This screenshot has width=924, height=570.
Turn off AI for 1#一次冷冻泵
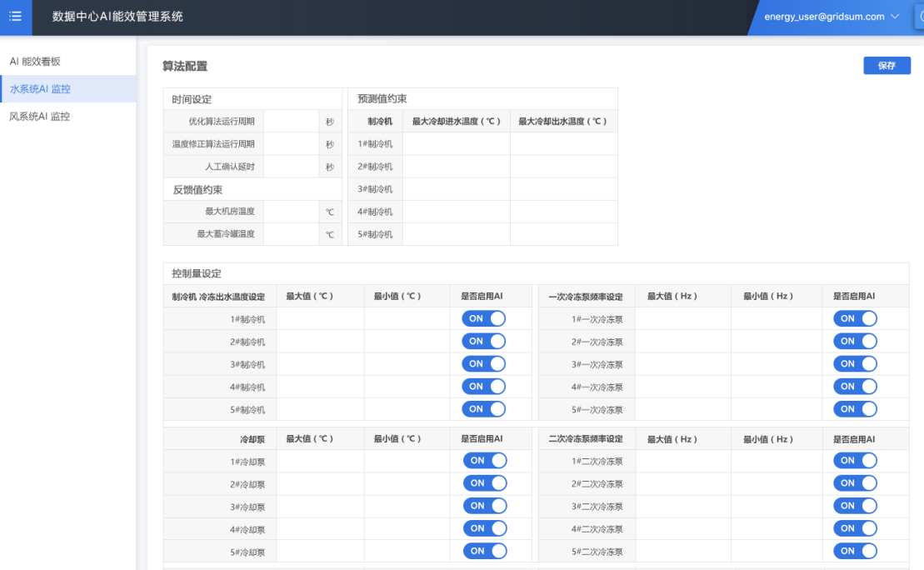855,318
